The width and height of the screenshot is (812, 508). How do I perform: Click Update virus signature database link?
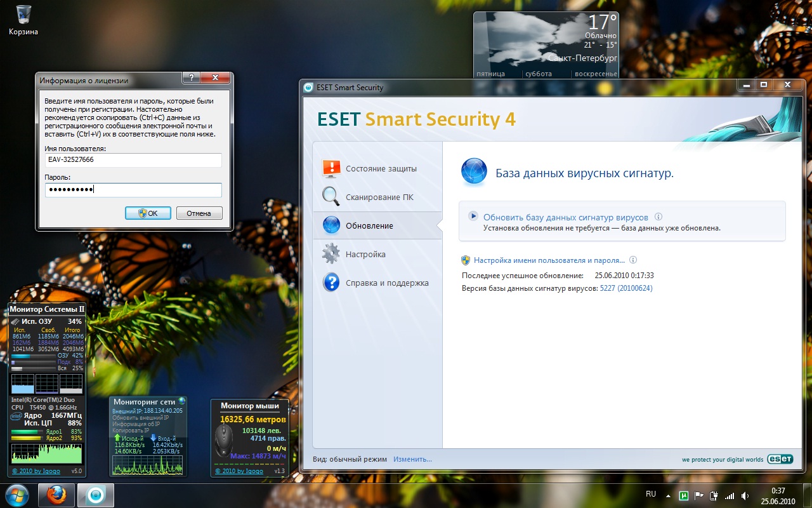coord(565,217)
